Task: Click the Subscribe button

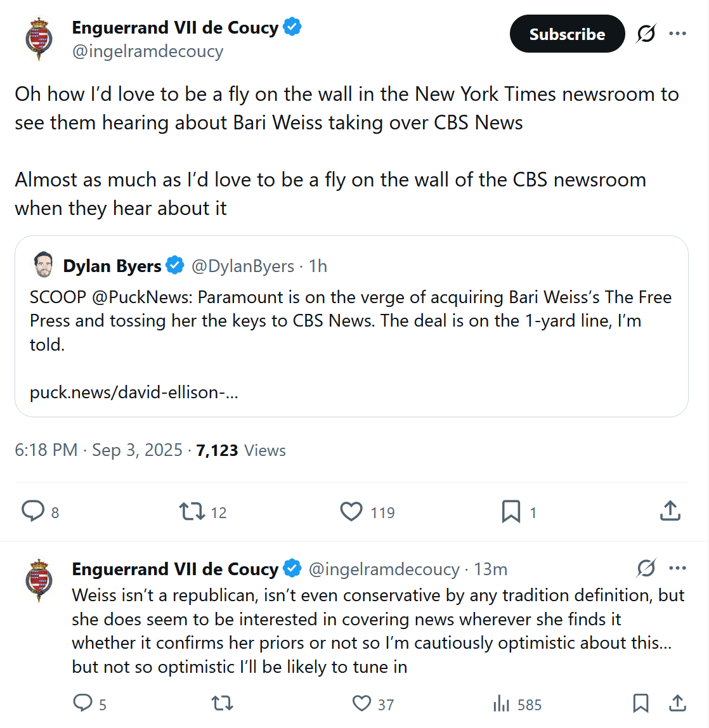Action: pyautogui.click(x=567, y=34)
